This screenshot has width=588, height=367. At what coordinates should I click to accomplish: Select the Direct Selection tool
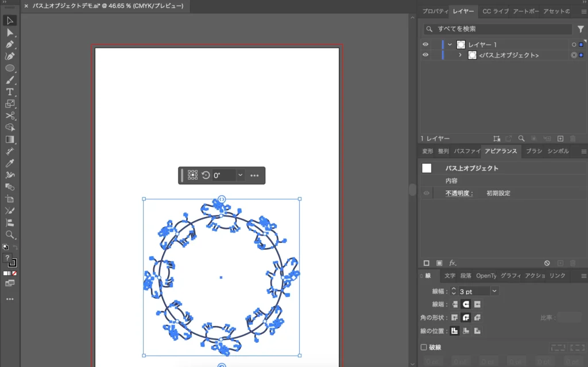(x=10, y=32)
